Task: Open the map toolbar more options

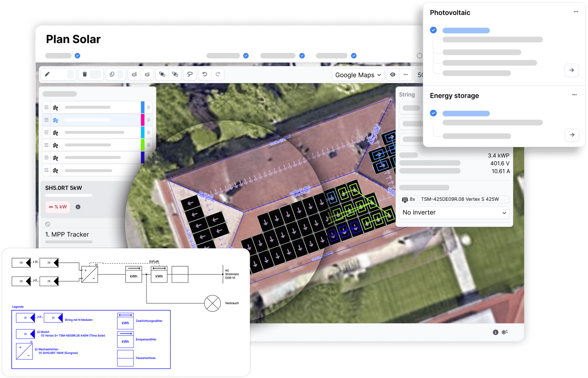Action: pos(406,75)
